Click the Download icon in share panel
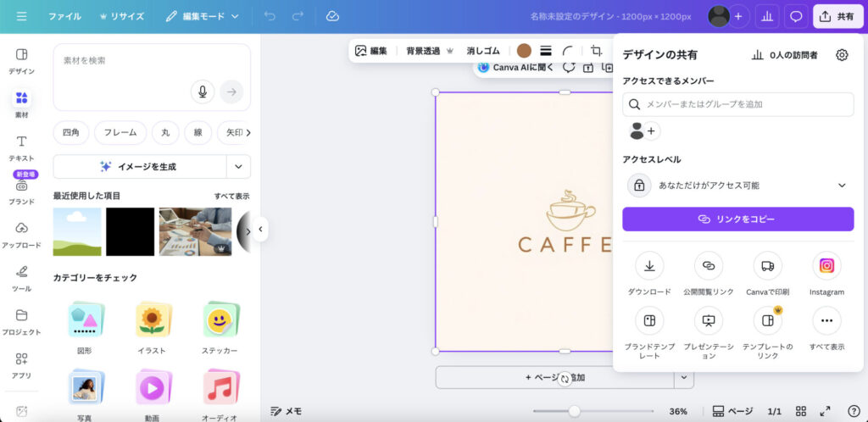The image size is (868, 422). (649, 266)
